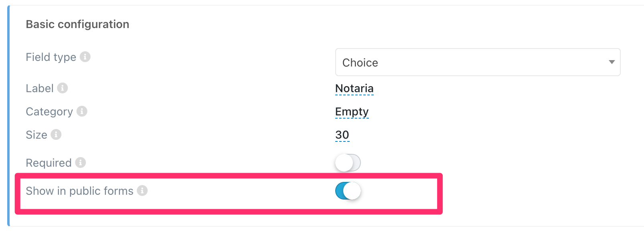Click info icon beside Label
This screenshot has width=644, height=234.
(x=63, y=88)
